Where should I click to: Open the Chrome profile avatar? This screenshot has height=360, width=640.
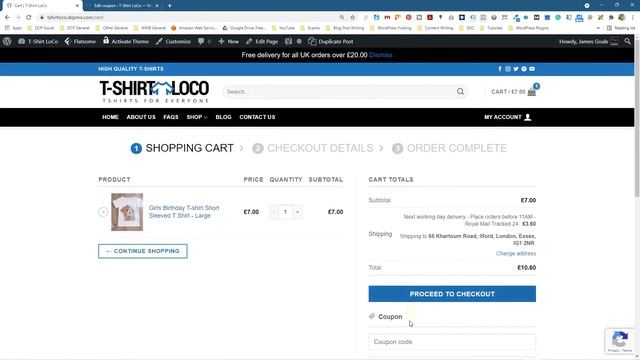pyautogui.click(x=622, y=18)
